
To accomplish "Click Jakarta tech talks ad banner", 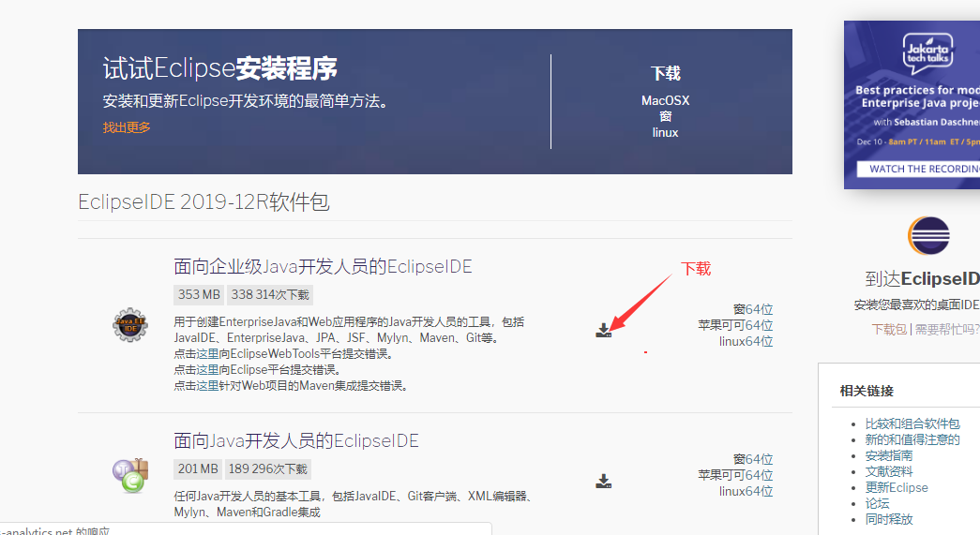I will [x=912, y=105].
